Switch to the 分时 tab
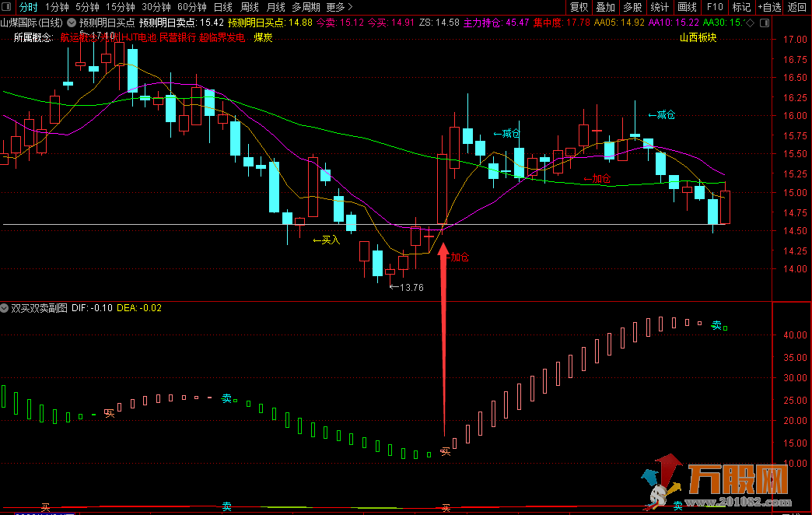 (29, 7)
